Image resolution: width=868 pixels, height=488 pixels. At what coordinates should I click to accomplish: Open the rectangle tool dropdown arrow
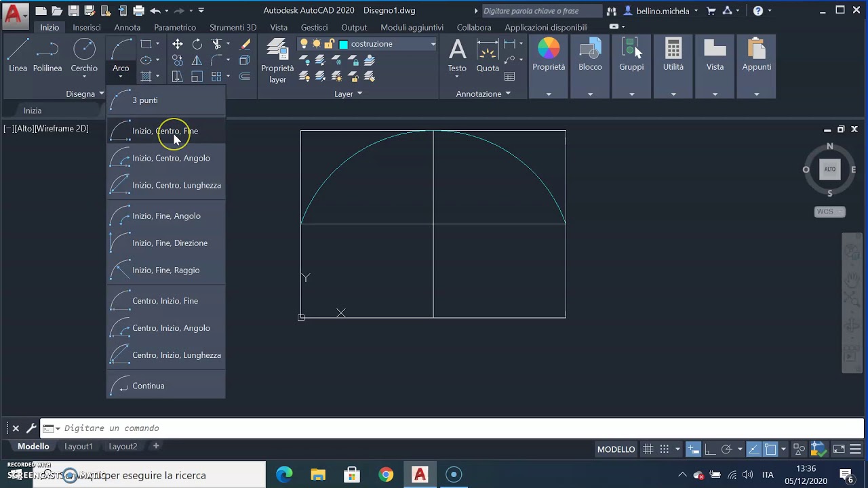(157, 44)
